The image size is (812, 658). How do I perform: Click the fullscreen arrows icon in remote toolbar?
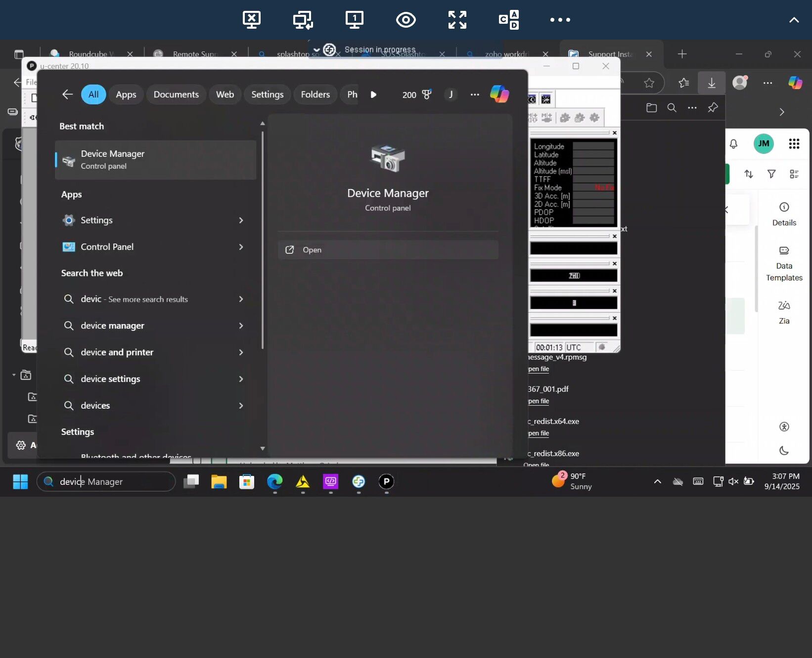click(x=457, y=20)
